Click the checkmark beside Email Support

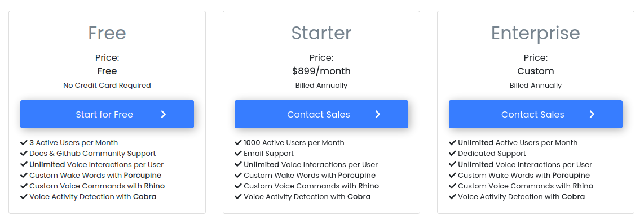tap(238, 154)
